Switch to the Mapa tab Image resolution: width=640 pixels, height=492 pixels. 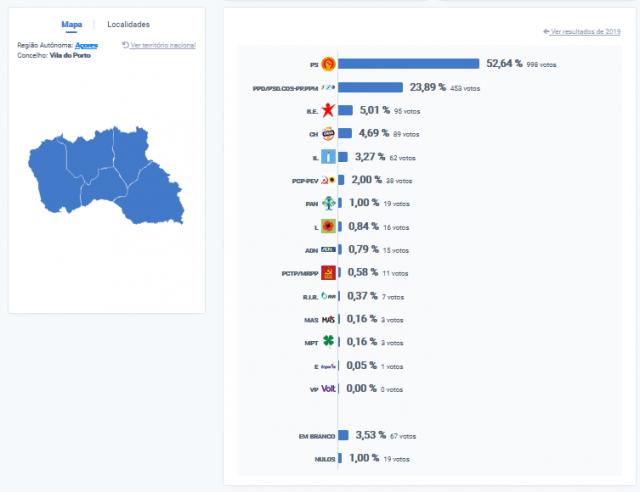[72, 24]
